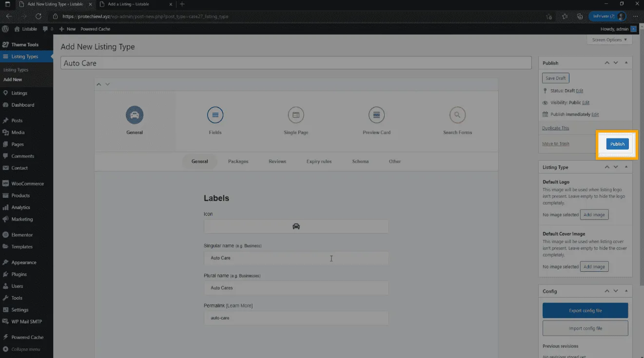Switch to the Packages tab

[x=238, y=161]
